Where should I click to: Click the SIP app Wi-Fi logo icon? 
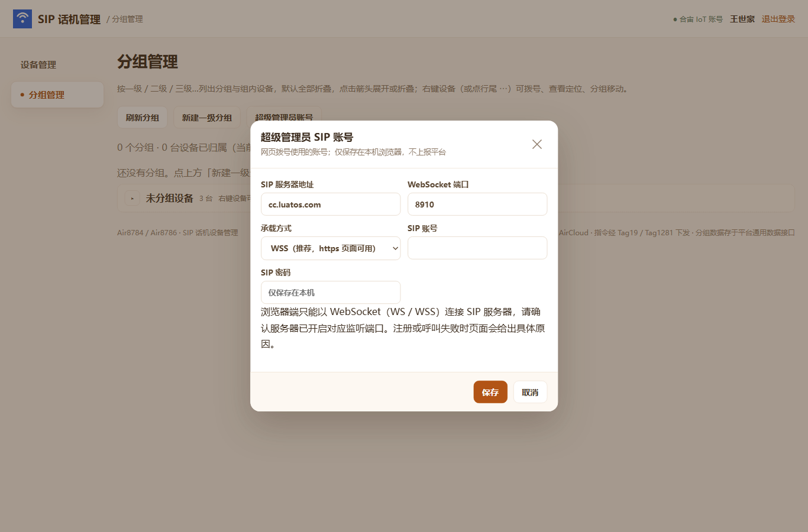tap(22, 19)
